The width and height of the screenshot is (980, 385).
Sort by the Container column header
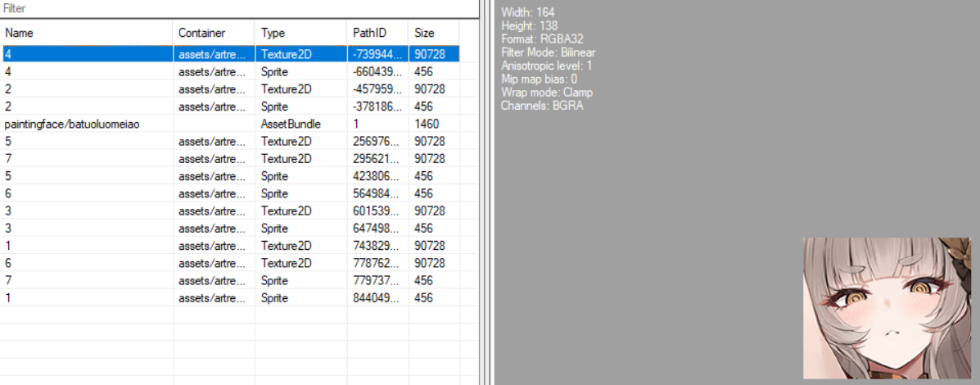pos(214,33)
